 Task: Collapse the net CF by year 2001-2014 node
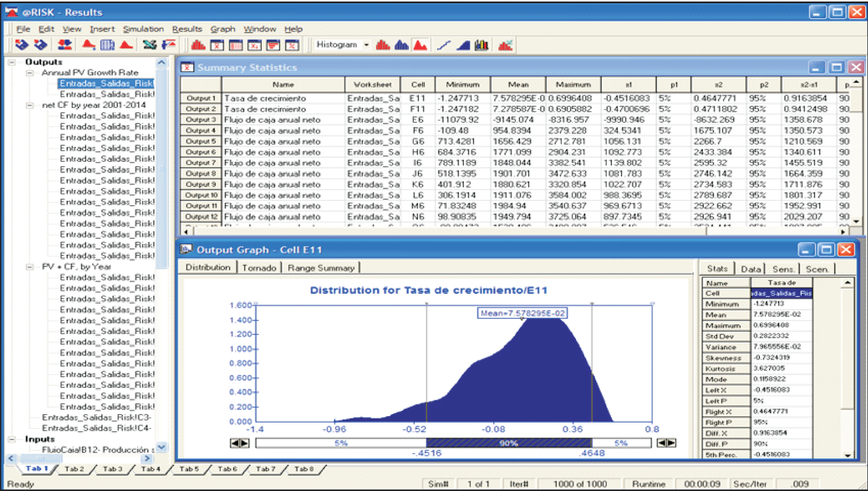click(x=30, y=105)
